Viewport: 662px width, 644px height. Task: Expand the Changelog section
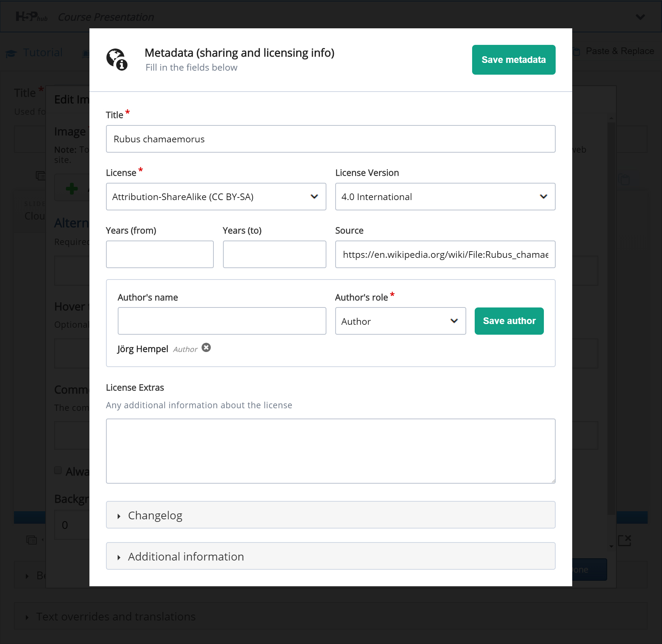(330, 515)
